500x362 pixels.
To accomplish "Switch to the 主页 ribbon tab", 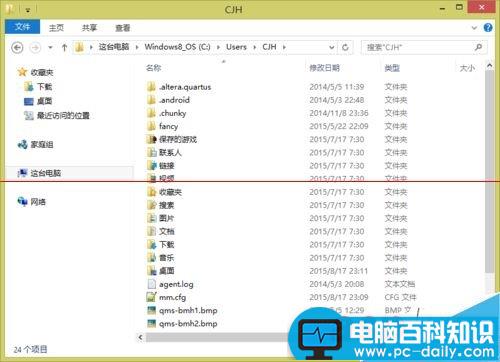I will 56,28.
